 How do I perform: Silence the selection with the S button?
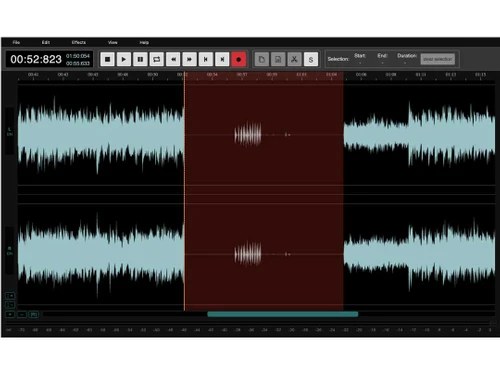[311, 59]
